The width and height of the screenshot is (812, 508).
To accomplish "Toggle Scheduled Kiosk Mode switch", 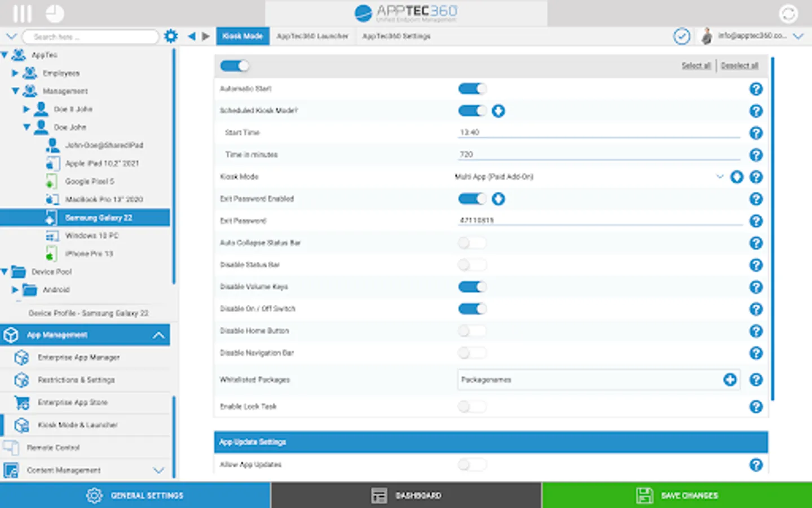I will coord(472,111).
